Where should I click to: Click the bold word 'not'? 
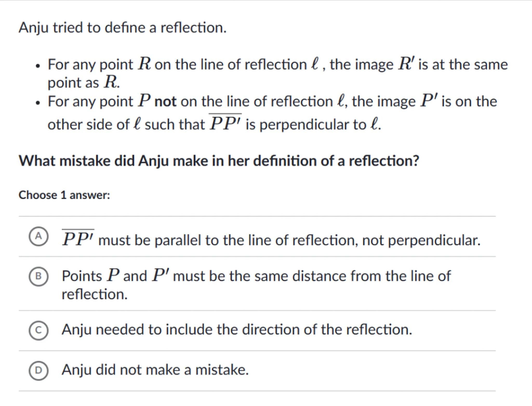point(165,102)
